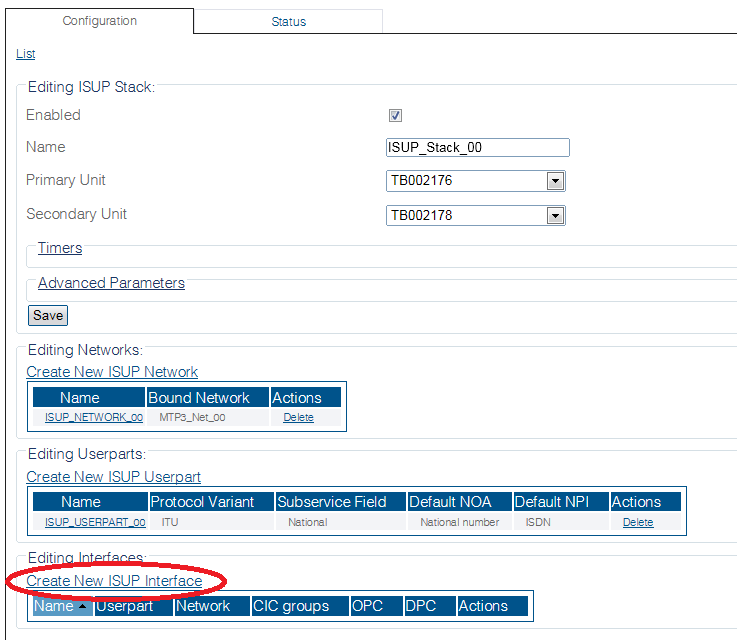Open the Secondary Unit dropdown arrow
Viewport: 737px width, 640px height.
point(555,216)
